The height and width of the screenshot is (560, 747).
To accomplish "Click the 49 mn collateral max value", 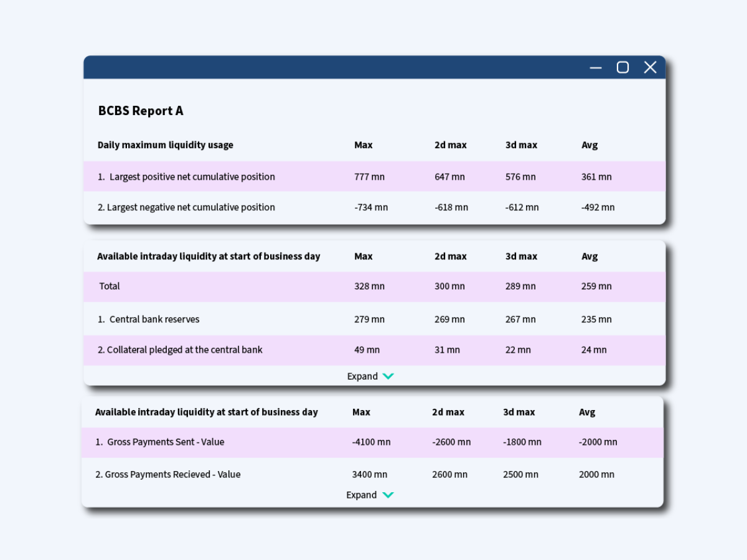I will coord(367,350).
